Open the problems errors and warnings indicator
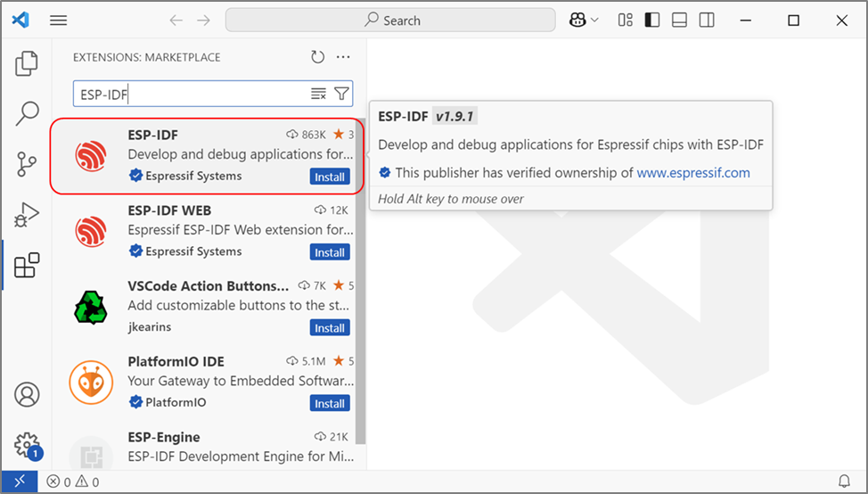The height and width of the screenshot is (494, 868). pos(73,482)
